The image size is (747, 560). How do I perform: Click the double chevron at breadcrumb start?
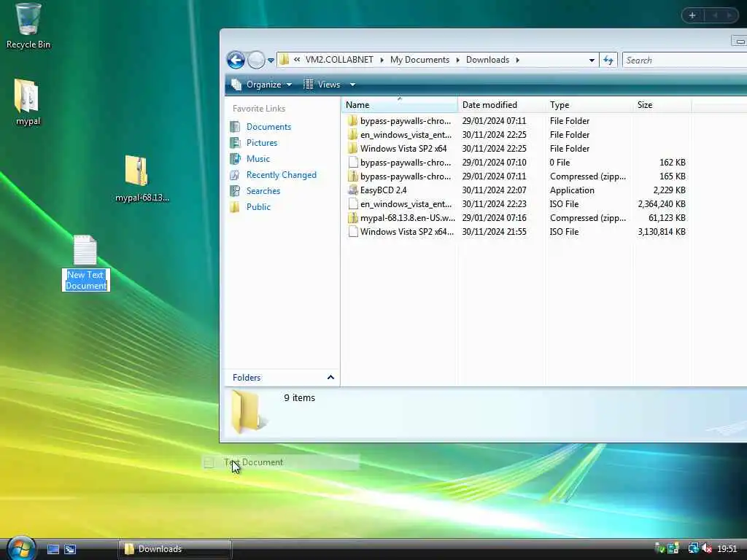pyautogui.click(x=297, y=60)
